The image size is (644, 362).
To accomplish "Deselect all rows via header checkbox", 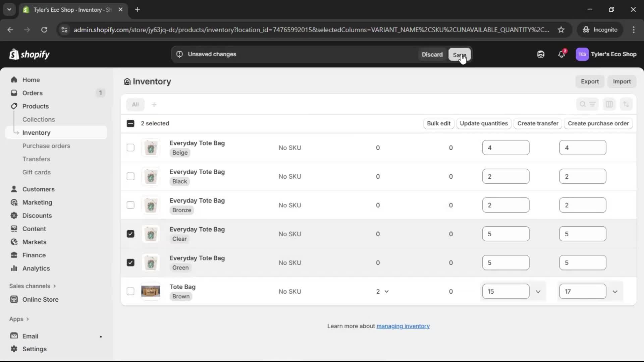I will pyautogui.click(x=130, y=123).
